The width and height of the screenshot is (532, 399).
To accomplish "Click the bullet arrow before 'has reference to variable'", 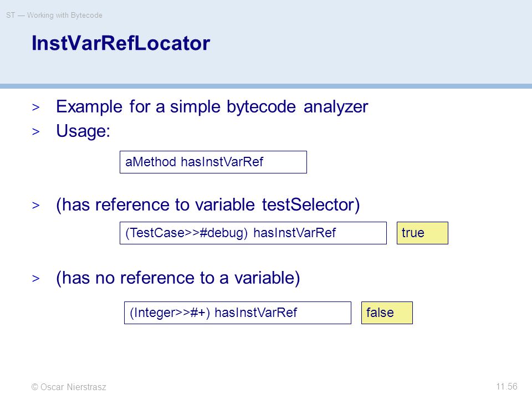I will (x=35, y=205).
